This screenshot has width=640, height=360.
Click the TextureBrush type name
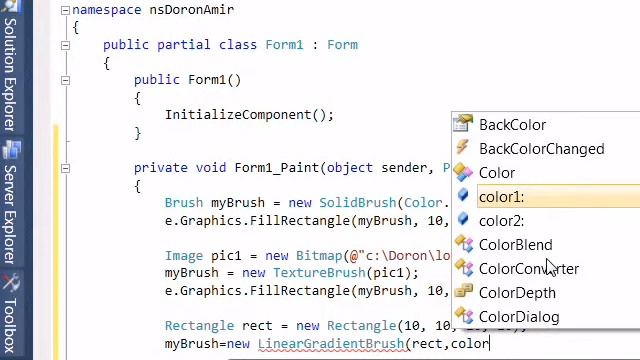319,273
